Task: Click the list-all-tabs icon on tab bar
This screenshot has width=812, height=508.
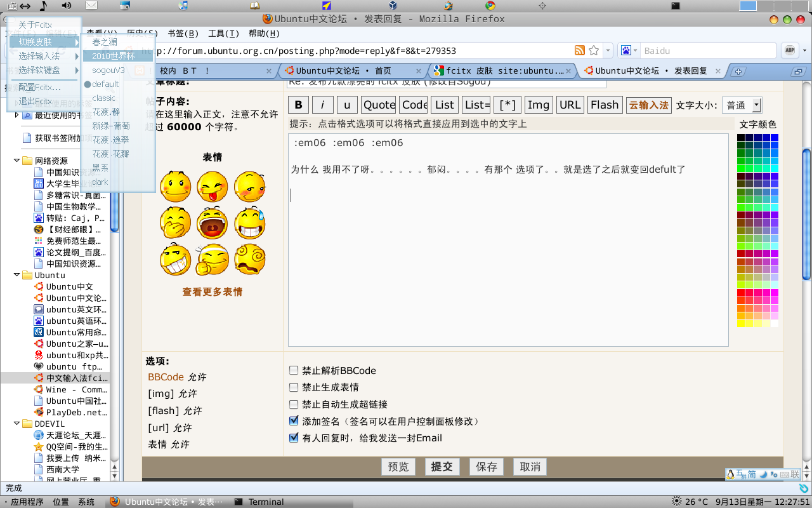Action: (x=799, y=71)
